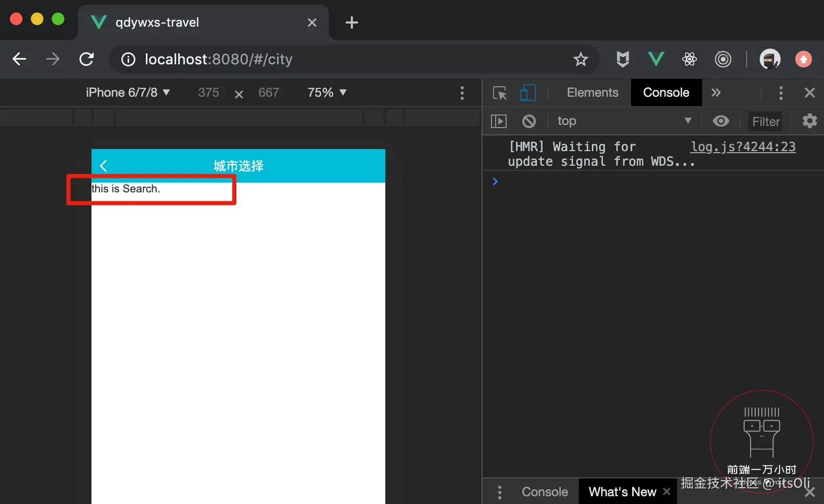Open the Vue.js devtools extension
824x504 pixels.
pos(656,59)
